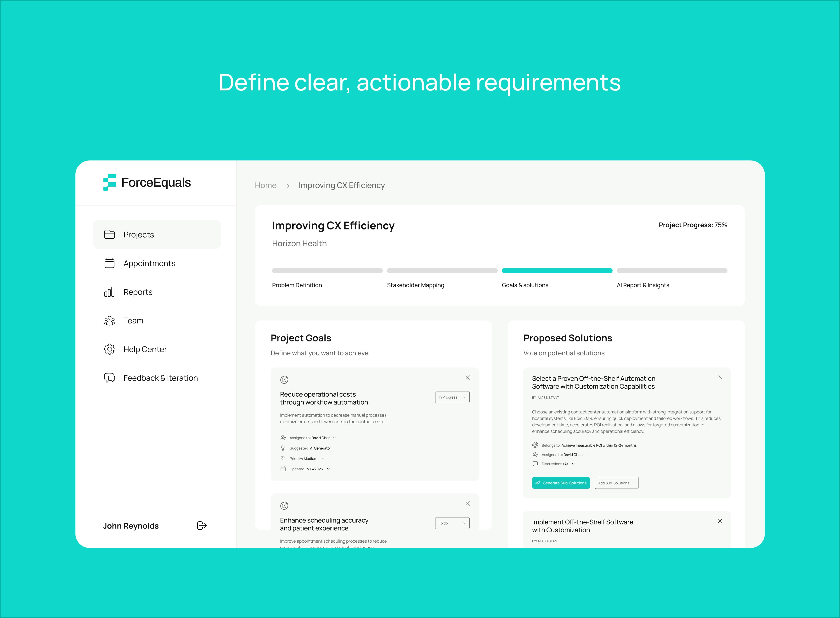Open Projects in the sidebar
The height and width of the screenshot is (618, 840).
(157, 234)
